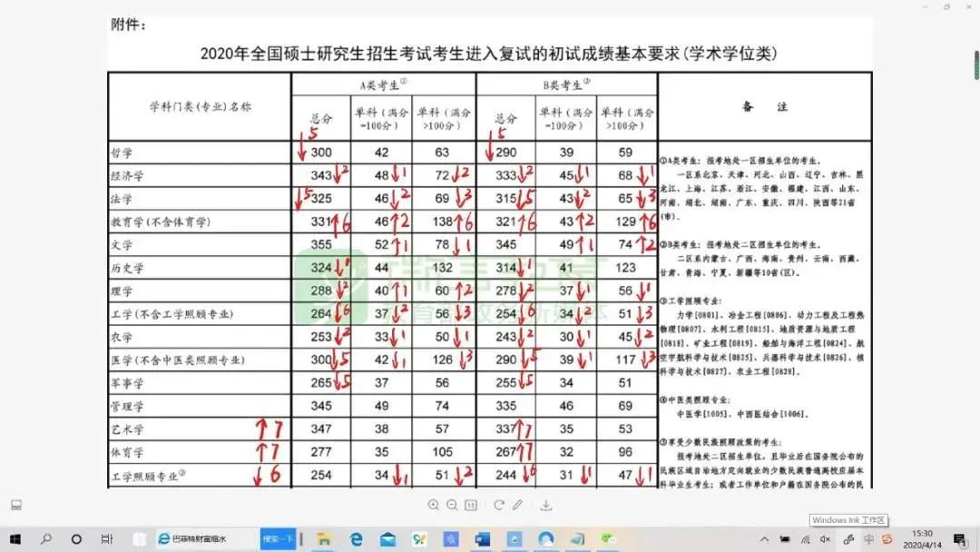Download the image using the save icon

[x=546, y=505]
